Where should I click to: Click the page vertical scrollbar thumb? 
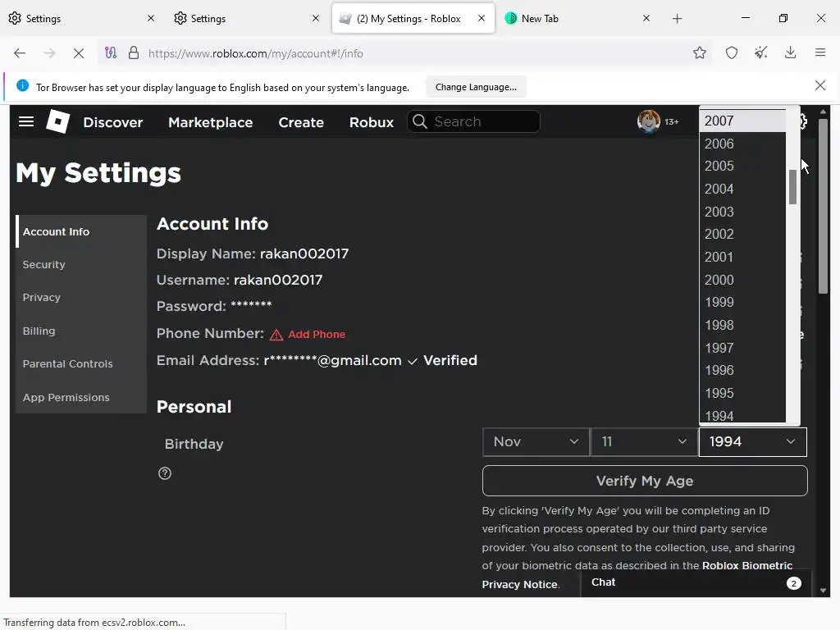point(823,206)
